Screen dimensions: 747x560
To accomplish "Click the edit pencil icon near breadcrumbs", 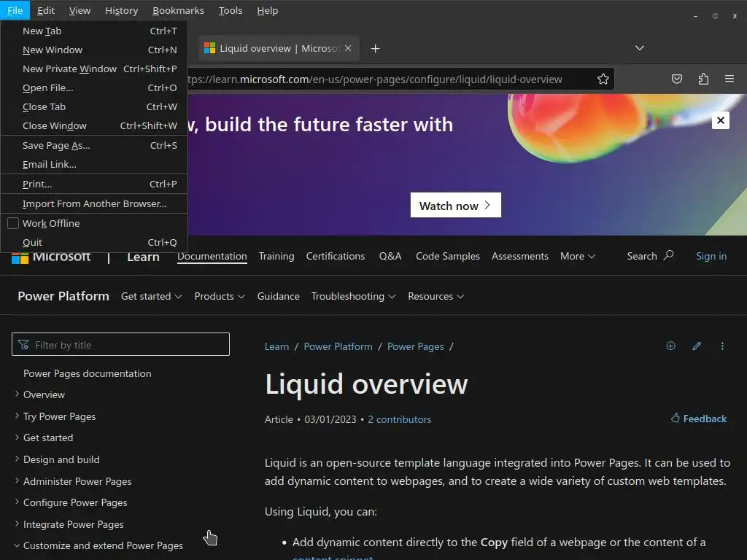I will 697,346.
